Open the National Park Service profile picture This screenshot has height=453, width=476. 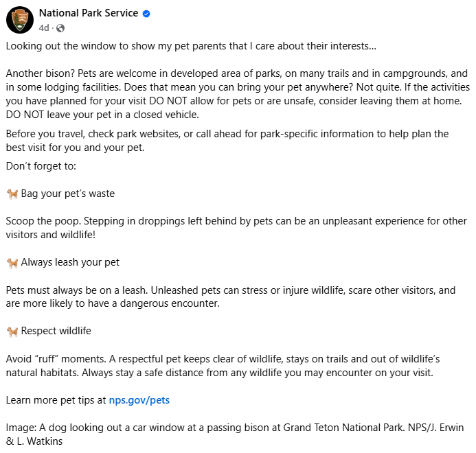pyautogui.click(x=20, y=21)
